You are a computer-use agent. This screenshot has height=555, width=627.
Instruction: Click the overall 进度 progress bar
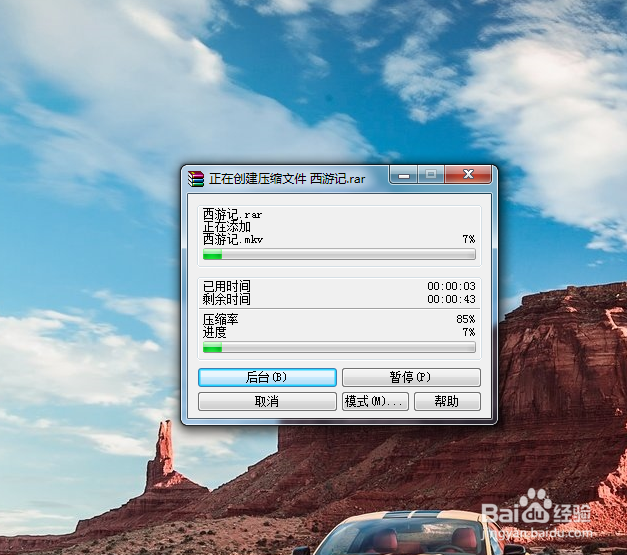point(339,347)
